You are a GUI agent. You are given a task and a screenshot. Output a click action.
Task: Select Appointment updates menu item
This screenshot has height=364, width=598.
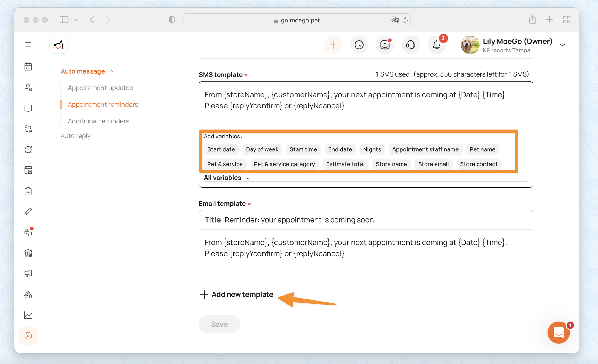(x=100, y=88)
